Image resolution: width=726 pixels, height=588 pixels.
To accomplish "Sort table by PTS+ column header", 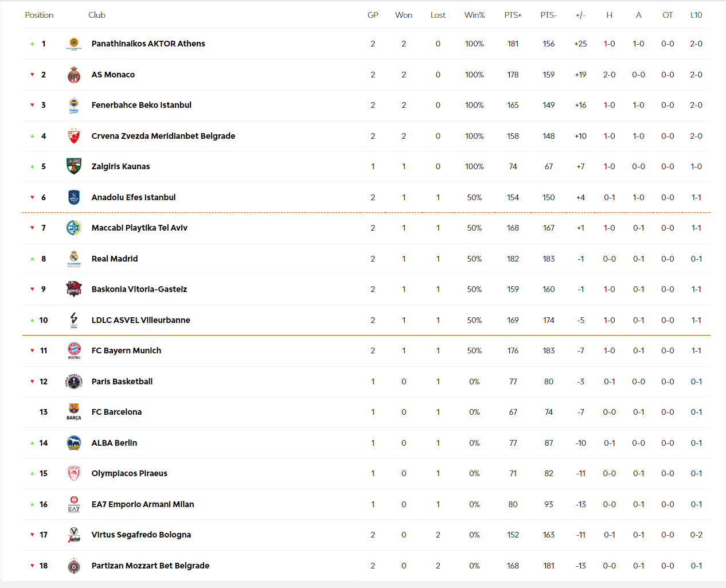I will point(513,15).
